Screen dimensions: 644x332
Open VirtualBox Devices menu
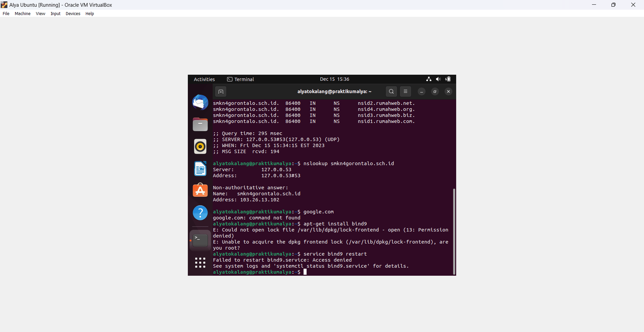[73, 14]
